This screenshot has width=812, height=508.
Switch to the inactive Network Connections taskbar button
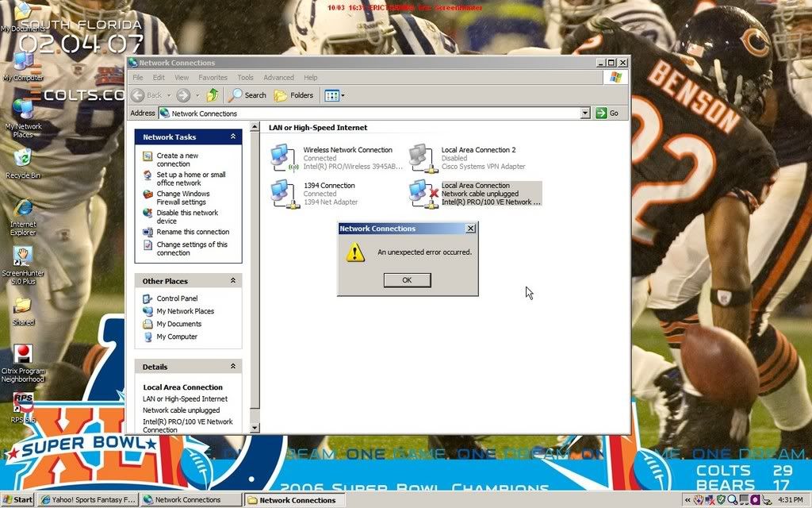pos(190,500)
